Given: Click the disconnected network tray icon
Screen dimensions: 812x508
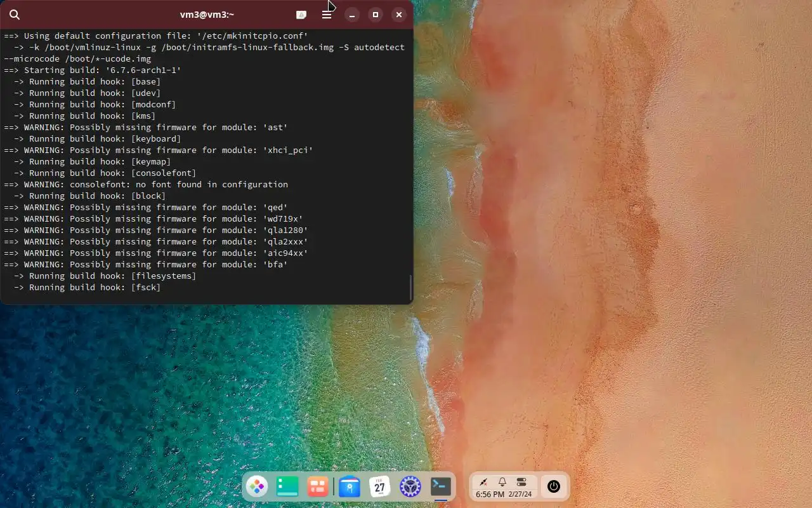Looking at the screenshot, I should pos(483,483).
